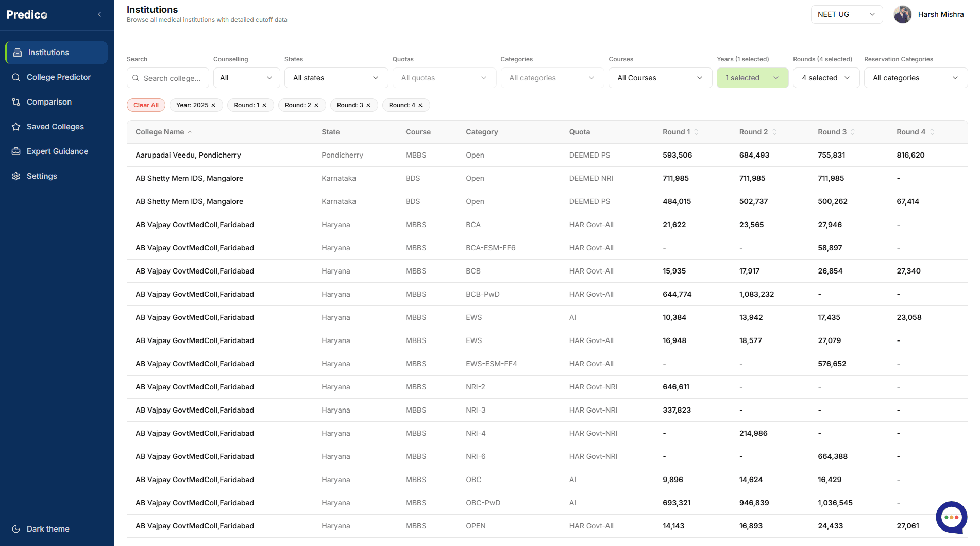Click the Settings gear icon
Screen dimensions: 980x546
pyautogui.click(x=16, y=176)
